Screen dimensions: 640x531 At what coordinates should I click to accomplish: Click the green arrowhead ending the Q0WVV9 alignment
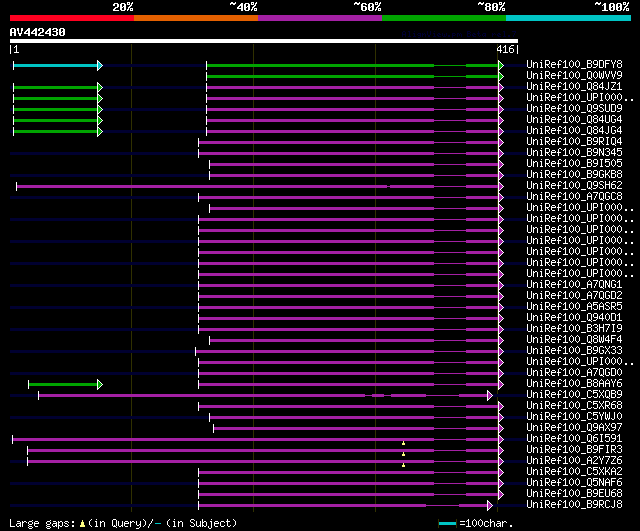pyautogui.click(x=501, y=76)
